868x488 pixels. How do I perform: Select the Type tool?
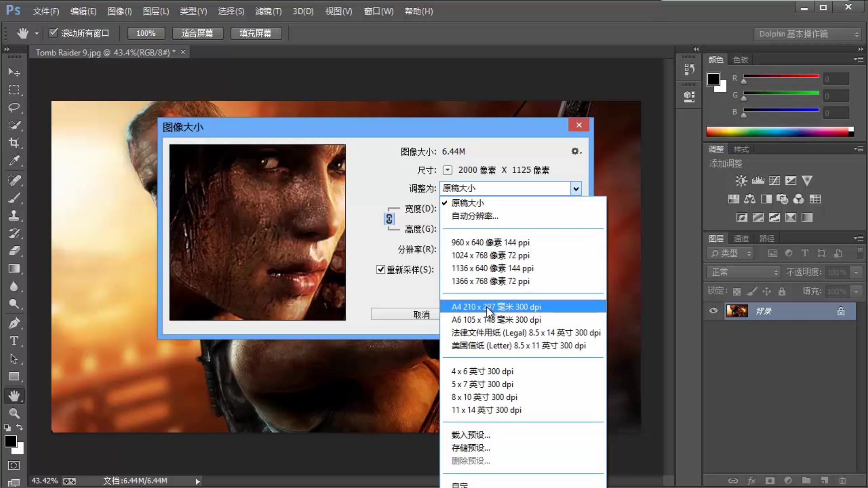pyautogui.click(x=14, y=341)
